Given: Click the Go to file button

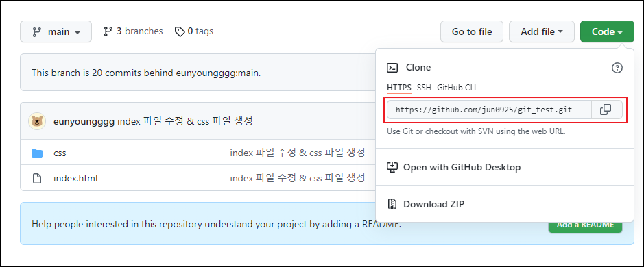Looking at the screenshot, I should coord(472,31).
